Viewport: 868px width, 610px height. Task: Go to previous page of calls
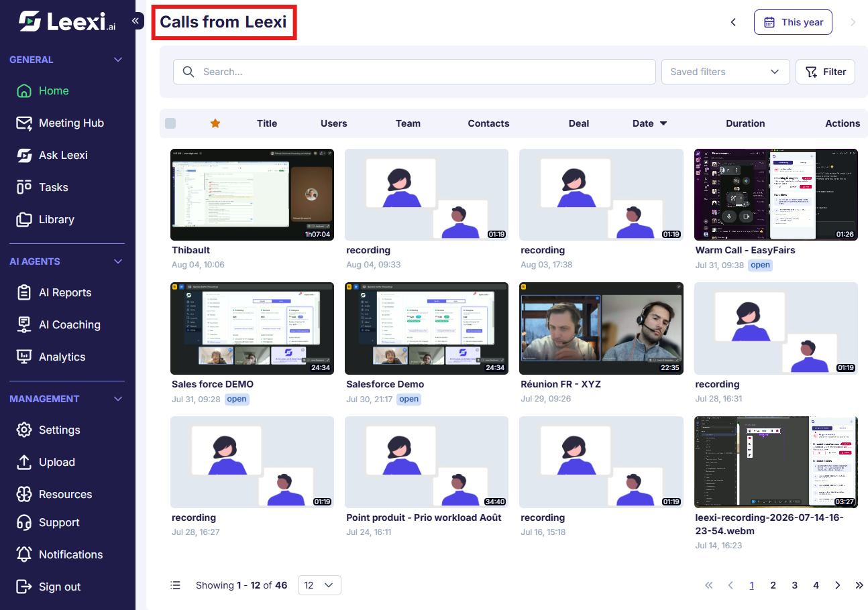730,585
